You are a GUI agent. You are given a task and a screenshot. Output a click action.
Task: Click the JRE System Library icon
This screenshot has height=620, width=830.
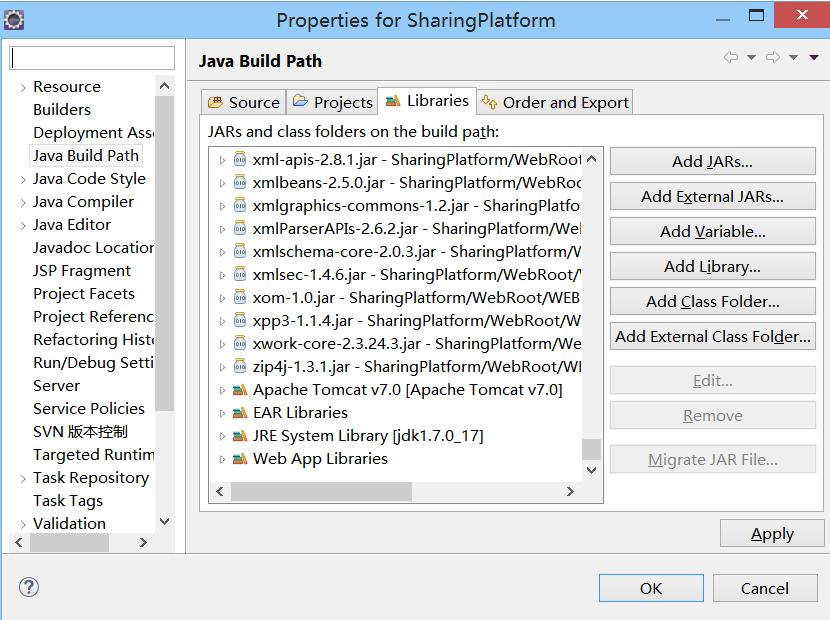click(240, 435)
